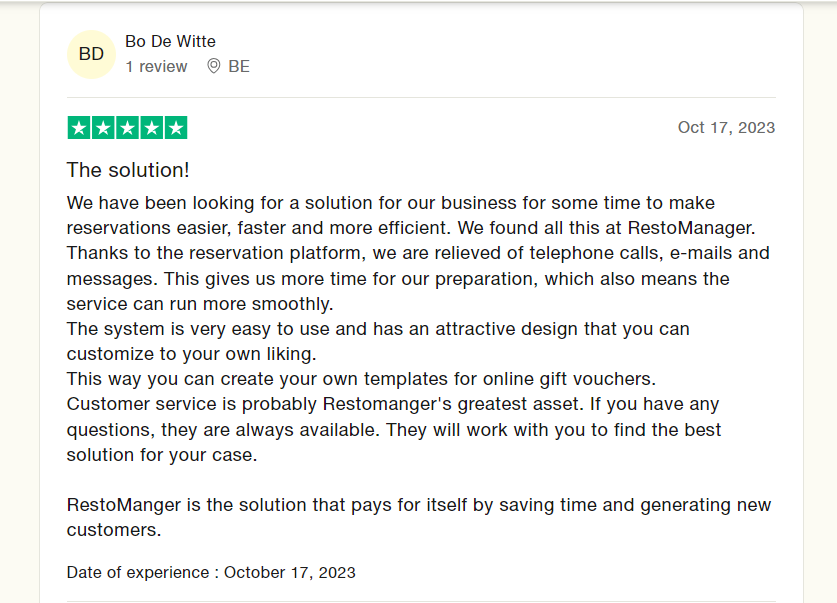837x603 pixels.
Task: Click the sentence about online gift voucher templates
Action: coord(360,379)
